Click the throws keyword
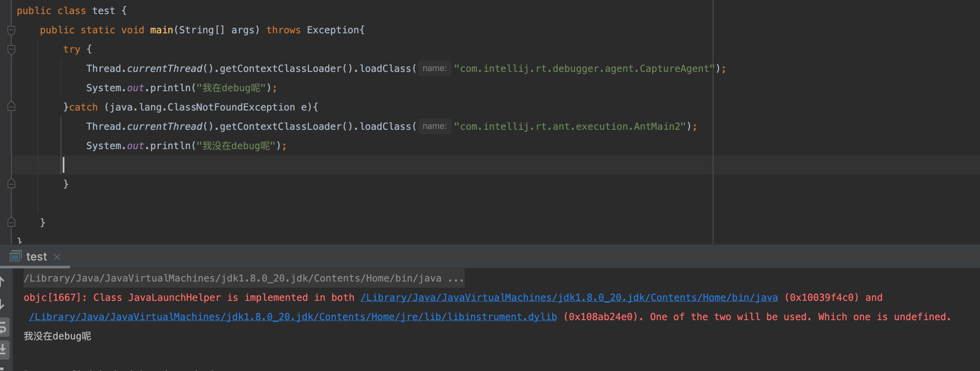Image resolution: width=980 pixels, height=371 pixels. [x=284, y=30]
